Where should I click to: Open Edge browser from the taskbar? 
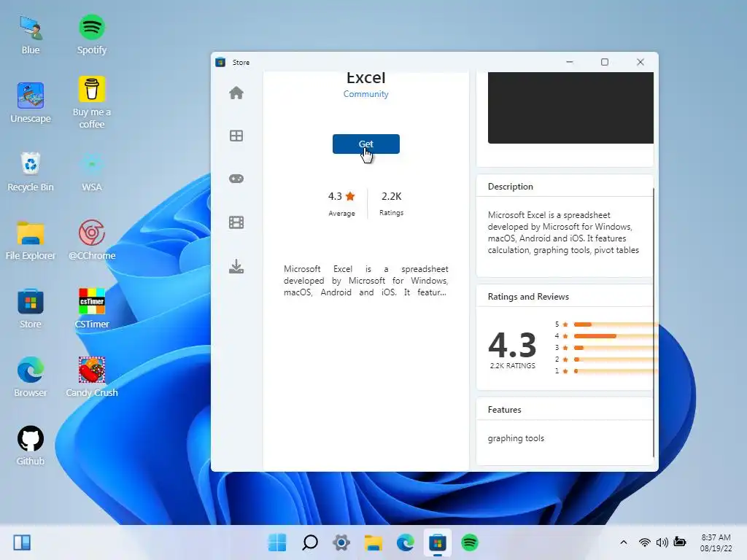406,542
